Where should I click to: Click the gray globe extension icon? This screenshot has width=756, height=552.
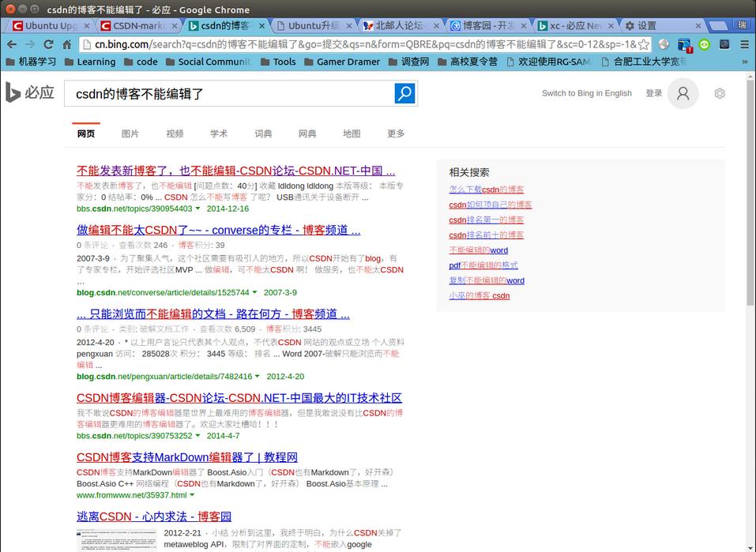pos(664,44)
